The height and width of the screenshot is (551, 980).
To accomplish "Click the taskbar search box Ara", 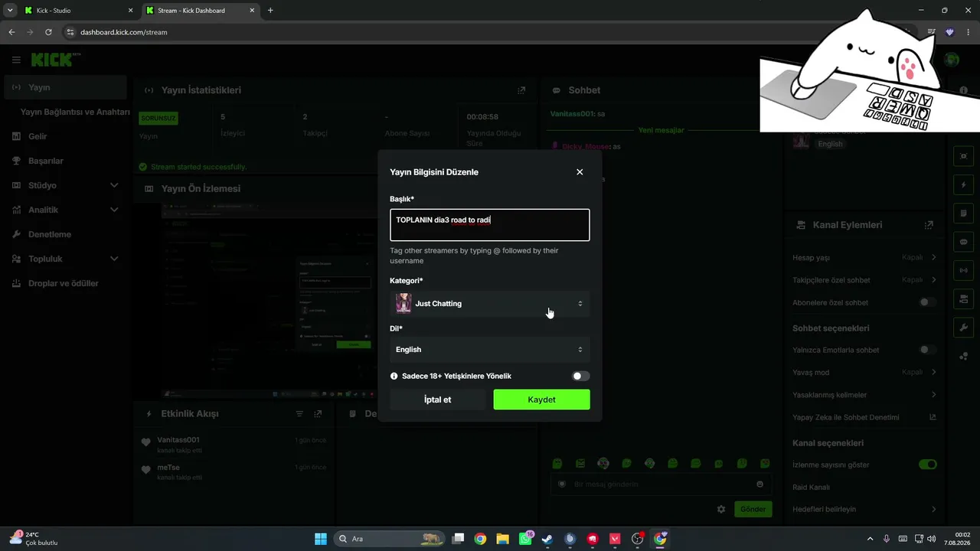I will click(390, 539).
